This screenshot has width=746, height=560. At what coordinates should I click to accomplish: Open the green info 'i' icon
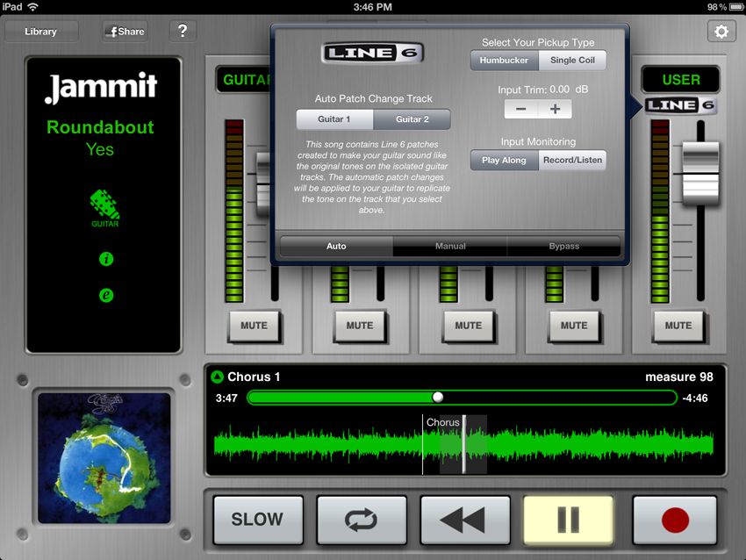[106, 259]
